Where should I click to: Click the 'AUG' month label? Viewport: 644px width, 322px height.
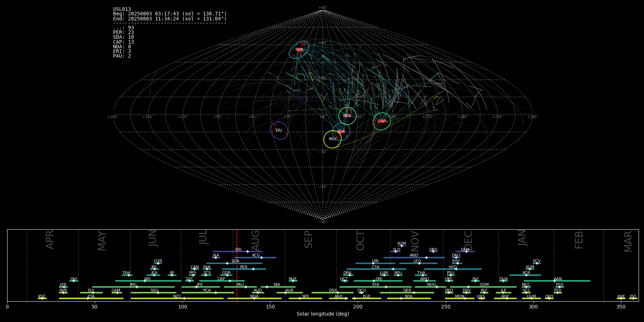255,240
